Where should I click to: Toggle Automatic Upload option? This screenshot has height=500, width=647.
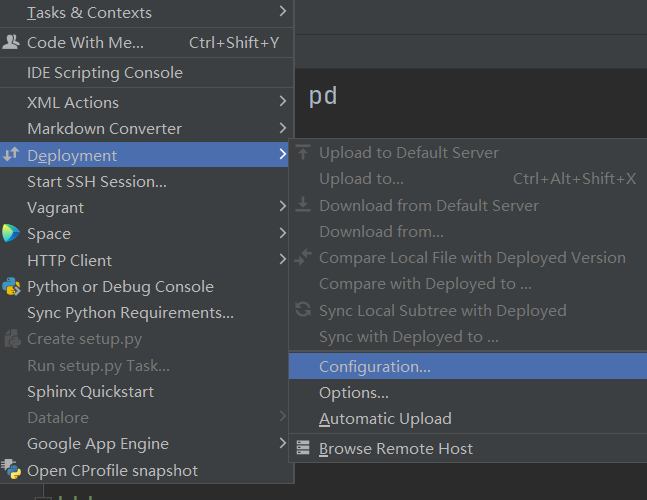pyautogui.click(x=385, y=419)
